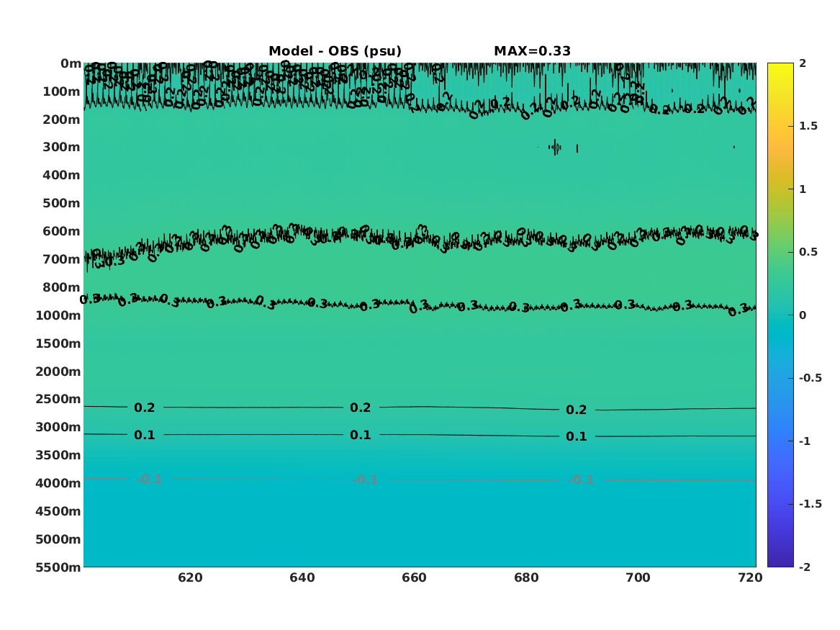Click the colorbar tick label '-1.5'
The image size is (840, 630).
810,503
